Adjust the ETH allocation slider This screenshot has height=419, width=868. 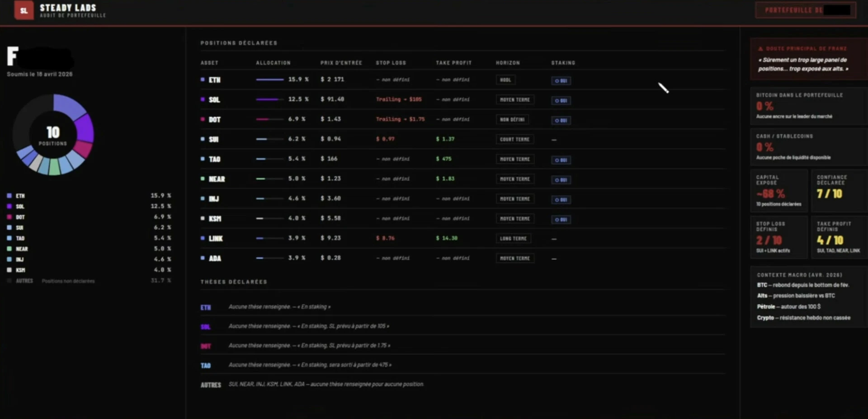pos(270,79)
